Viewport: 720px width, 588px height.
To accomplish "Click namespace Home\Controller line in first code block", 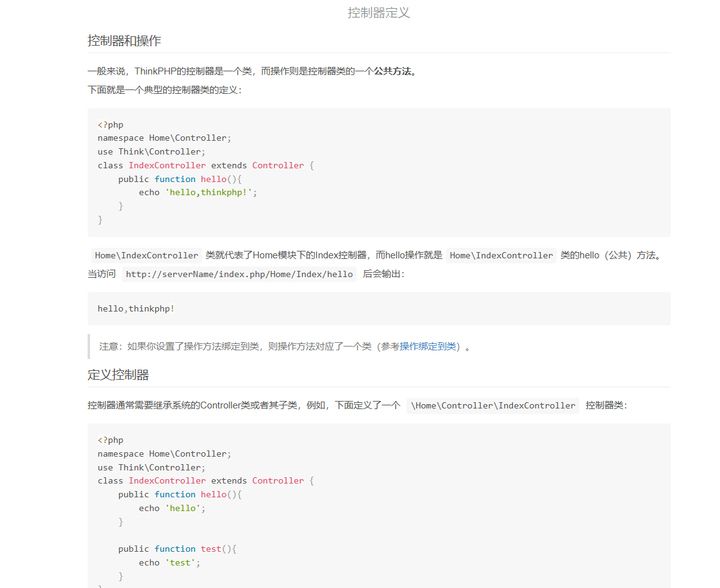I will (165, 138).
